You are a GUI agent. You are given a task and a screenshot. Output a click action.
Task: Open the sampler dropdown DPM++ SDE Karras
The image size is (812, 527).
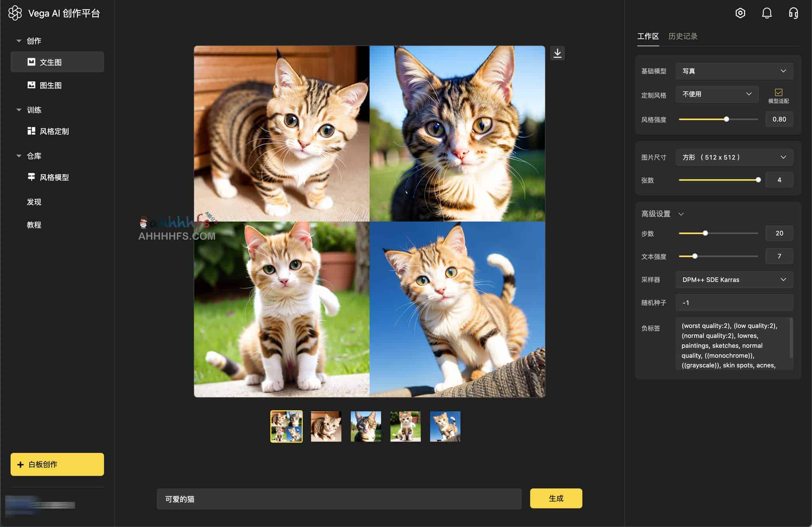pos(734,279)
